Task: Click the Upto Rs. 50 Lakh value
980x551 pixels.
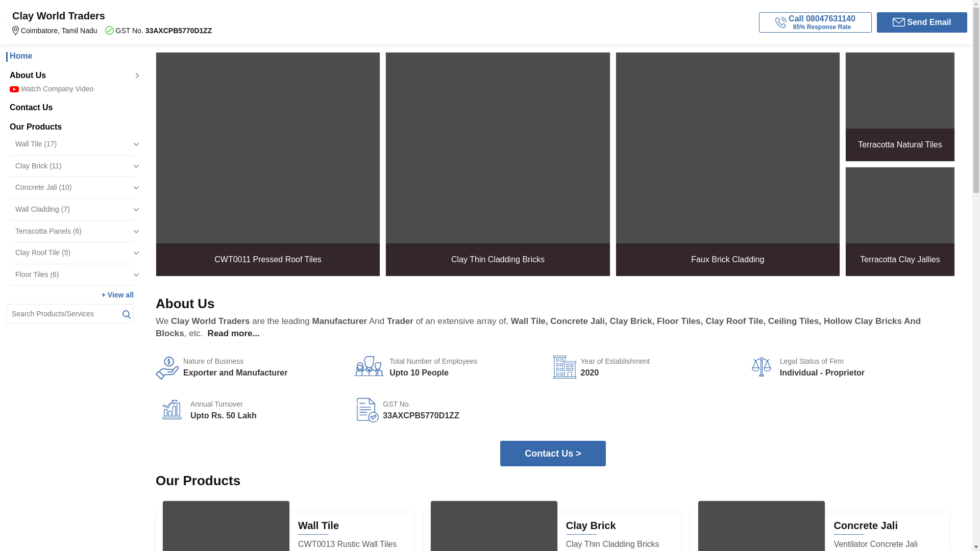Action: pyautogui.click(x=224, y=416)
